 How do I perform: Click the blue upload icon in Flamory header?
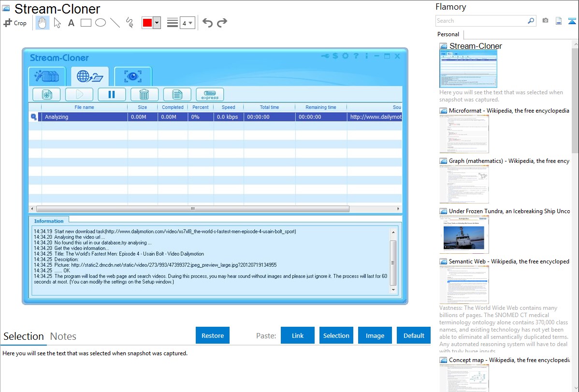click(x=572, y=21)
